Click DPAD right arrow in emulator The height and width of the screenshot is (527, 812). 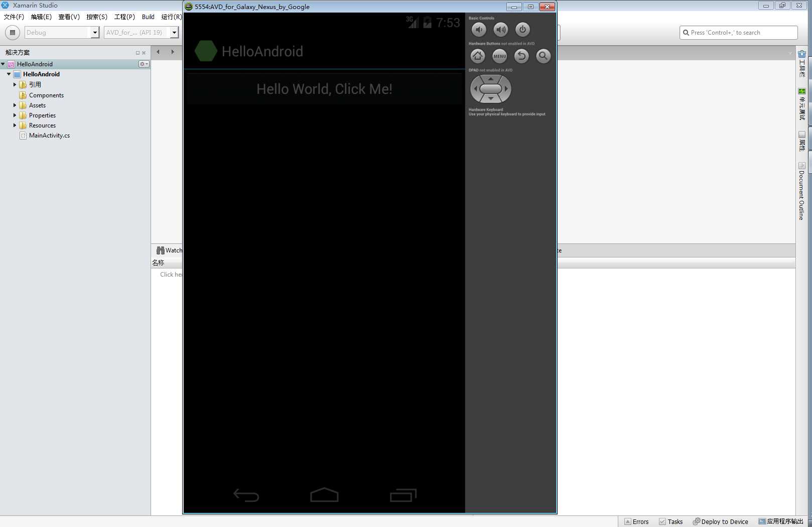(x=506, y=89)
